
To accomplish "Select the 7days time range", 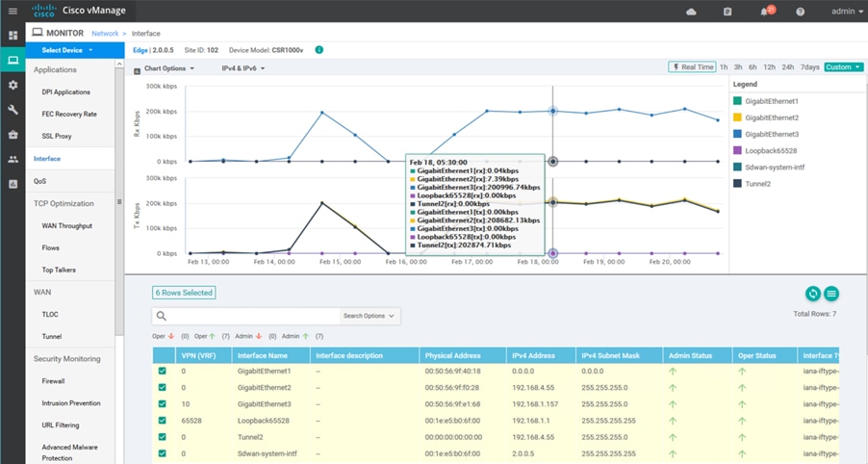I will 810,67.
